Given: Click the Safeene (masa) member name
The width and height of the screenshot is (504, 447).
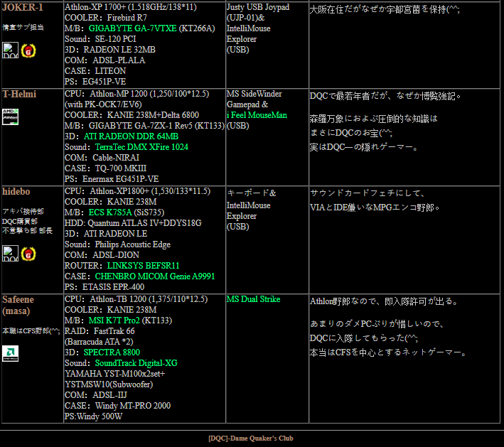Looking at the screenshot, I should (x=18, y=305).
